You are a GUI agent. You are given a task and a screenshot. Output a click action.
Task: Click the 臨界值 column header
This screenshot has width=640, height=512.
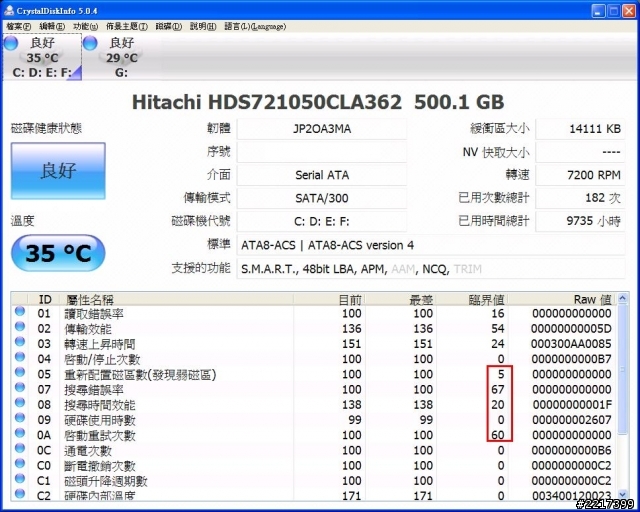coord(471,299)
